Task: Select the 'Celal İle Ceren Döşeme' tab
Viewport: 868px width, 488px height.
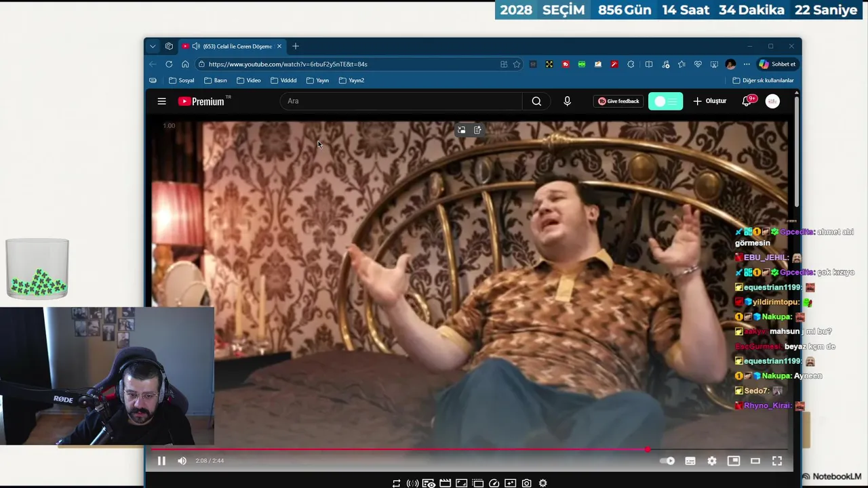Action: (x=232, y=46)
